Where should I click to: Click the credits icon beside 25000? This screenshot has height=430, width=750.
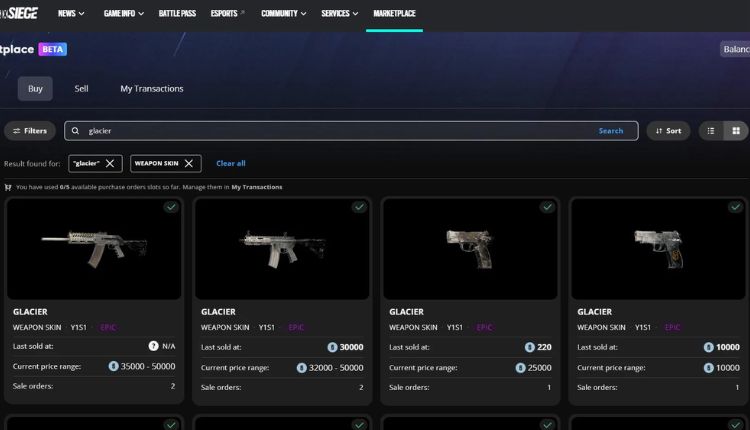point(520,367)
